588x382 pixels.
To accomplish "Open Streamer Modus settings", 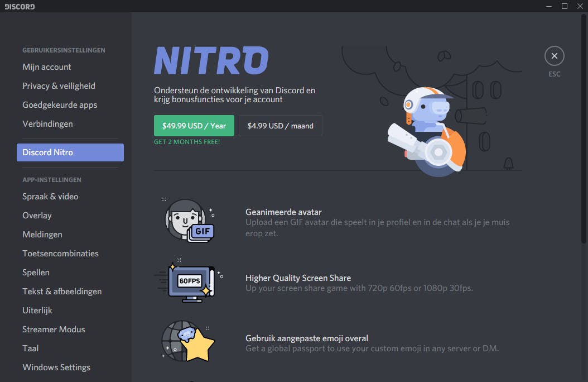I will 70,330.
